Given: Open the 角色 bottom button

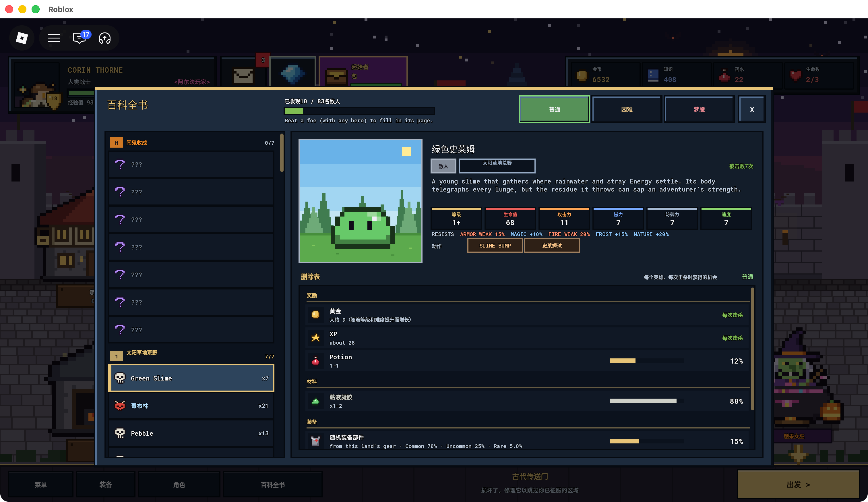Looking at the screenshot, I should click(x=179, y=484).
